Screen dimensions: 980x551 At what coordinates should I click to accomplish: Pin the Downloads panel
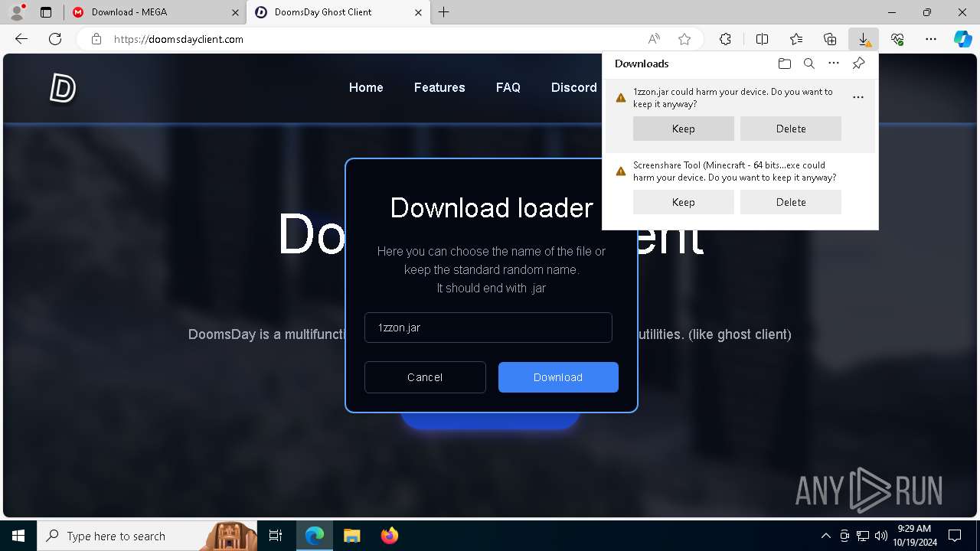click(858, 64)
